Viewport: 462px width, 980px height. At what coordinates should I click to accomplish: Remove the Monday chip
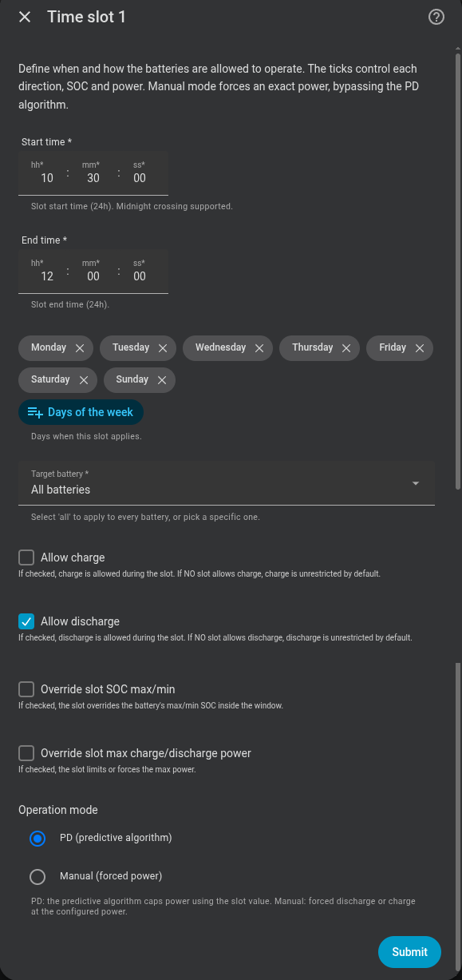[x=80, y=348]
